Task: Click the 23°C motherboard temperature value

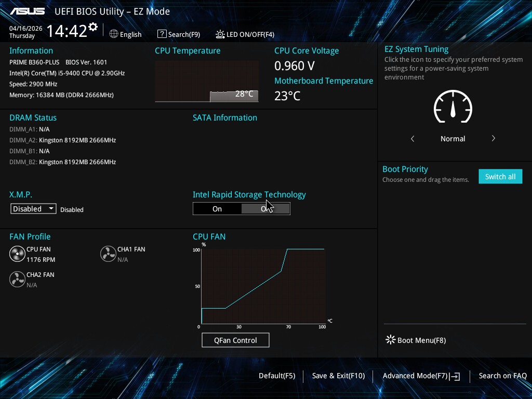Action: [x=287, y=96]
